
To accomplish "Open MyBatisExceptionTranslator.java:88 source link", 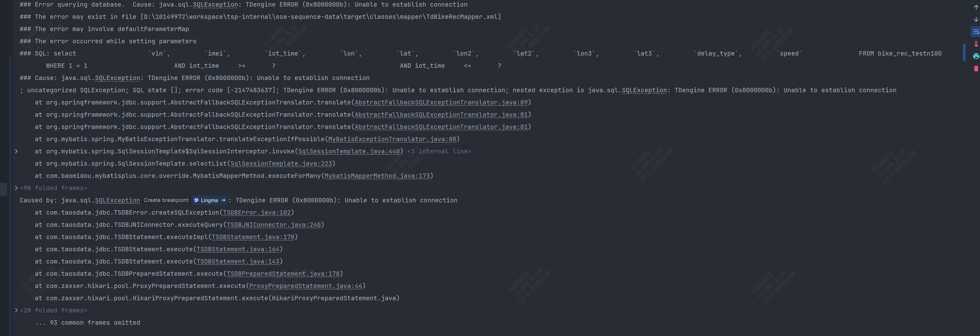I will (392, 139).
